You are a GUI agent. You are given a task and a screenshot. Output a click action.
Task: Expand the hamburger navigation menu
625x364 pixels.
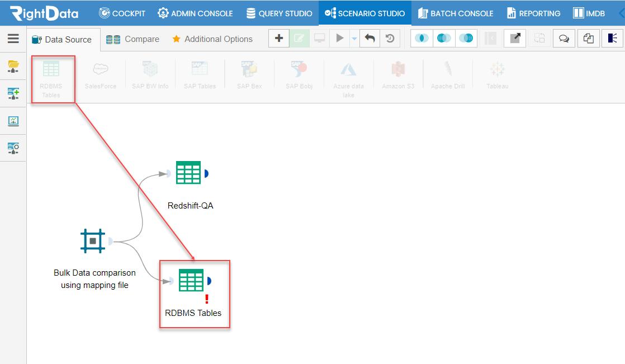(13, 39)
